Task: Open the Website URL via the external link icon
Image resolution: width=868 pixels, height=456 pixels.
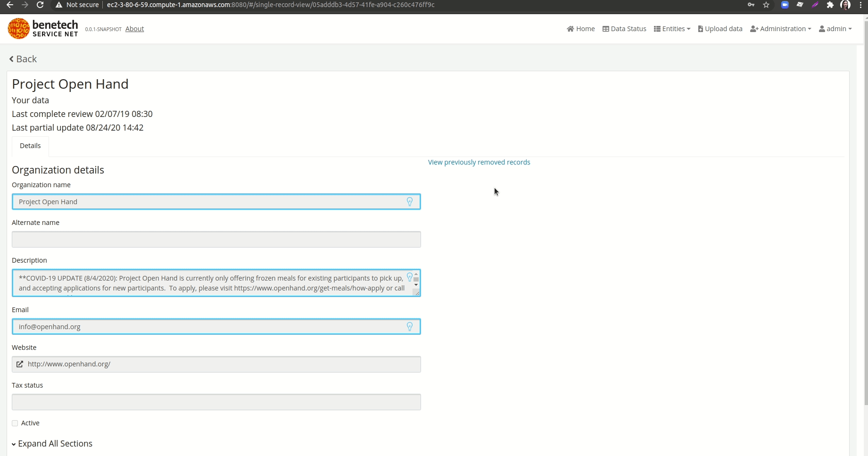Action: pyautogui.click(x=19, y=364)
